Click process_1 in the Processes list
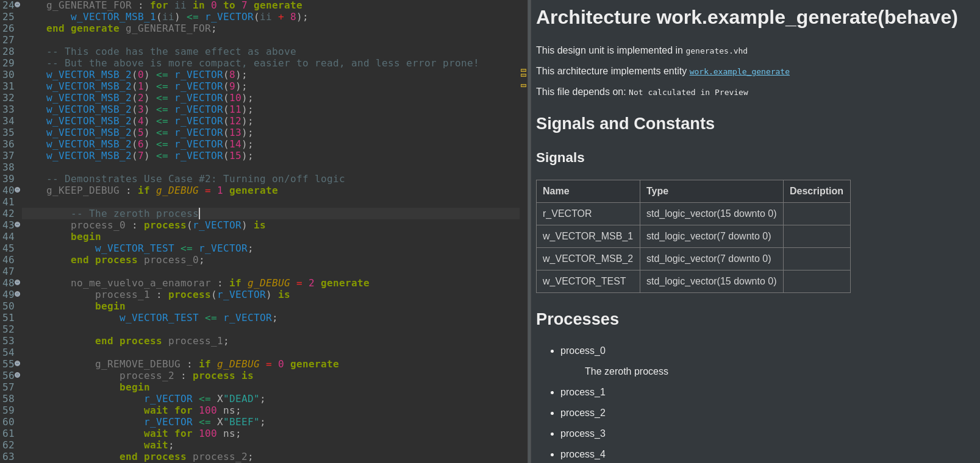 click(x=583, y=392)
